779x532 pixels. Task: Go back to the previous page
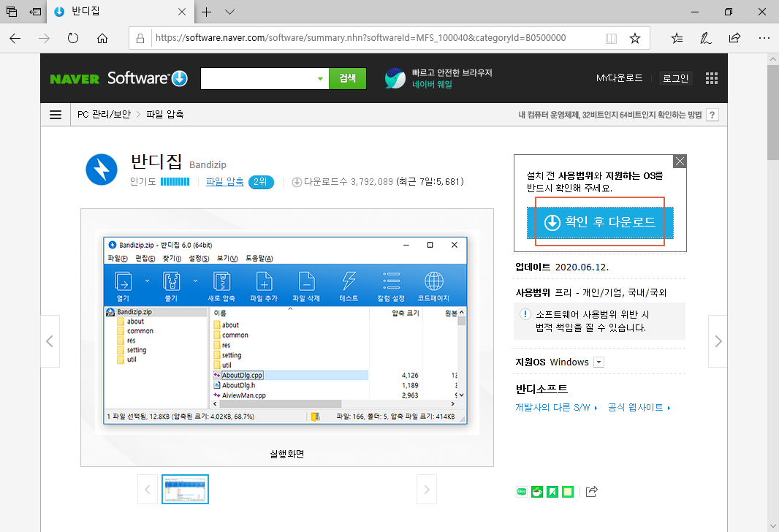click(x=15, y=38)
